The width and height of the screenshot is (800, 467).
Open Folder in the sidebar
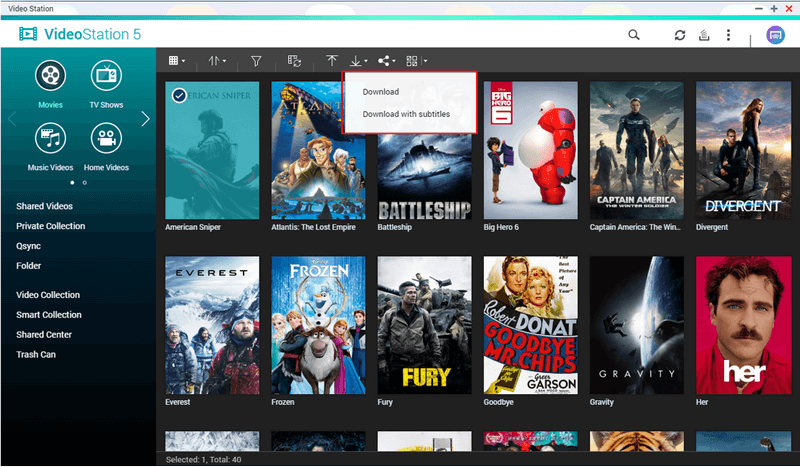[29, 266]
